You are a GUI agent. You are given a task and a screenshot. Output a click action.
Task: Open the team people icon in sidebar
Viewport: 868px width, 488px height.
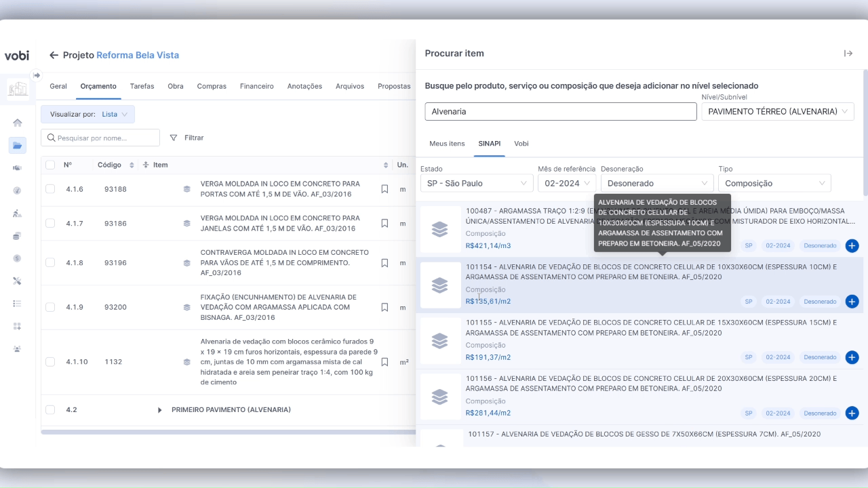pyautogui.click(x=18, y=348)
